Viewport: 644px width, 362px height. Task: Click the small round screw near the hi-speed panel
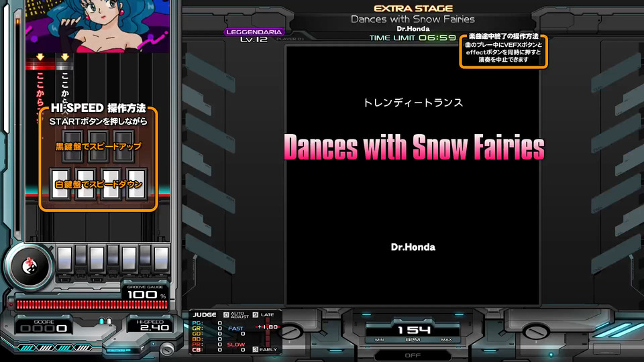point(167,350)
